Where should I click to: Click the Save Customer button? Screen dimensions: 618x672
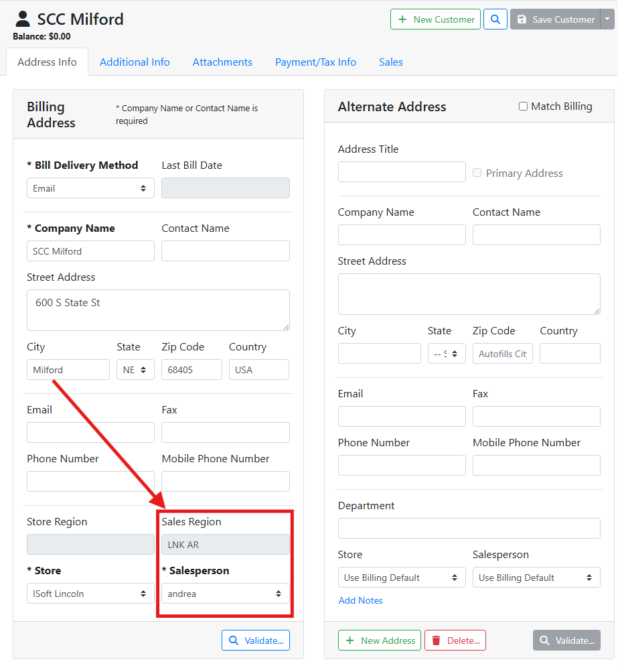[555, 19]
